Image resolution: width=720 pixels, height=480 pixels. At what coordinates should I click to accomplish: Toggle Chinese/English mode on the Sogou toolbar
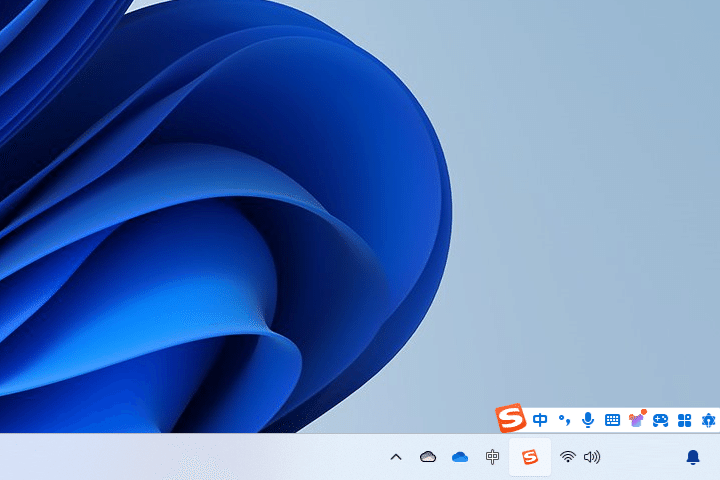click(x=540, y=420)
